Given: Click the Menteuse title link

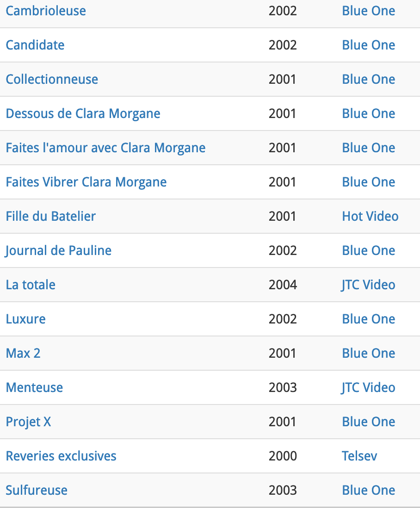Looking at the screenshot, I should pos(34,387).
